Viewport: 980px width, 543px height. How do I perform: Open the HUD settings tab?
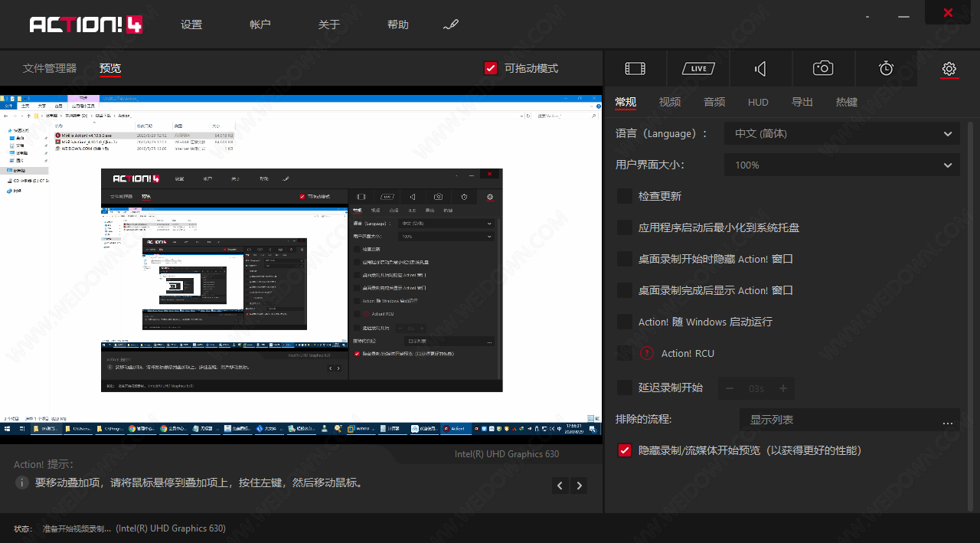(758, 102)
